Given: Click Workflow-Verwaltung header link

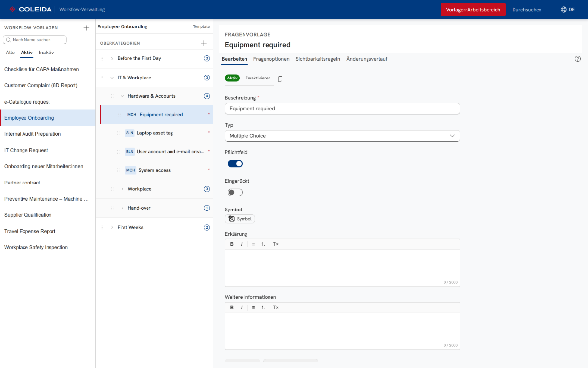Looking at the screenshot, I should [82, 10].
